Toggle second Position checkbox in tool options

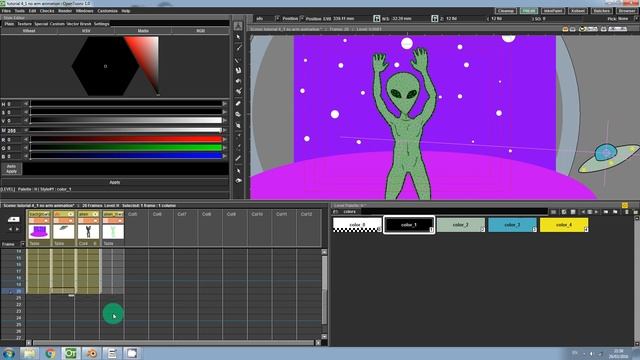pyautogui.click(x=302, y=18)
